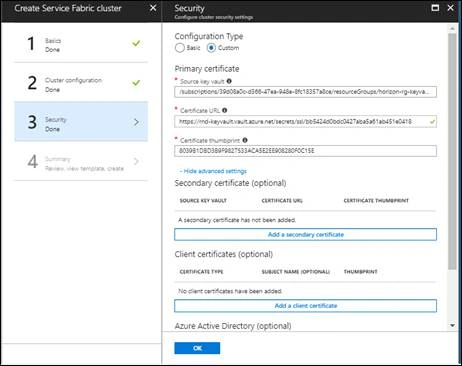Click SUBJECT NAME (OPTIONAL) column header
Viewport: 462px width, 366px height.
pos(296,272)
